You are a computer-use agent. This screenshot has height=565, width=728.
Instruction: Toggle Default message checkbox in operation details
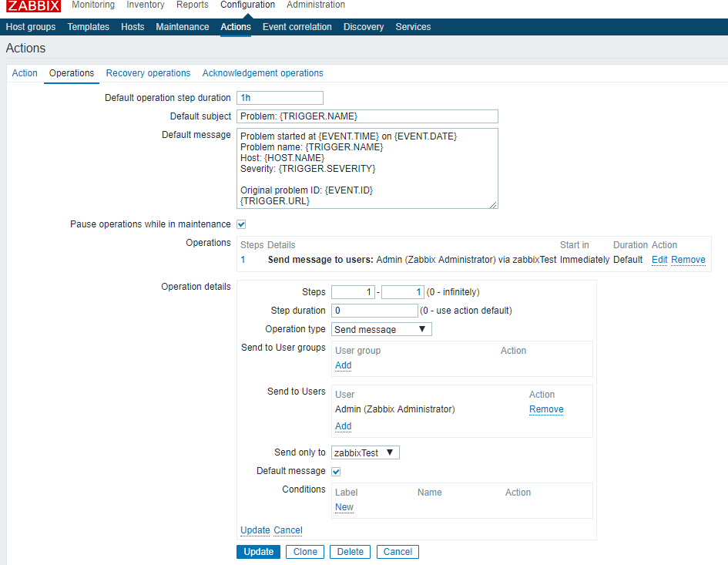coord(336,472)
